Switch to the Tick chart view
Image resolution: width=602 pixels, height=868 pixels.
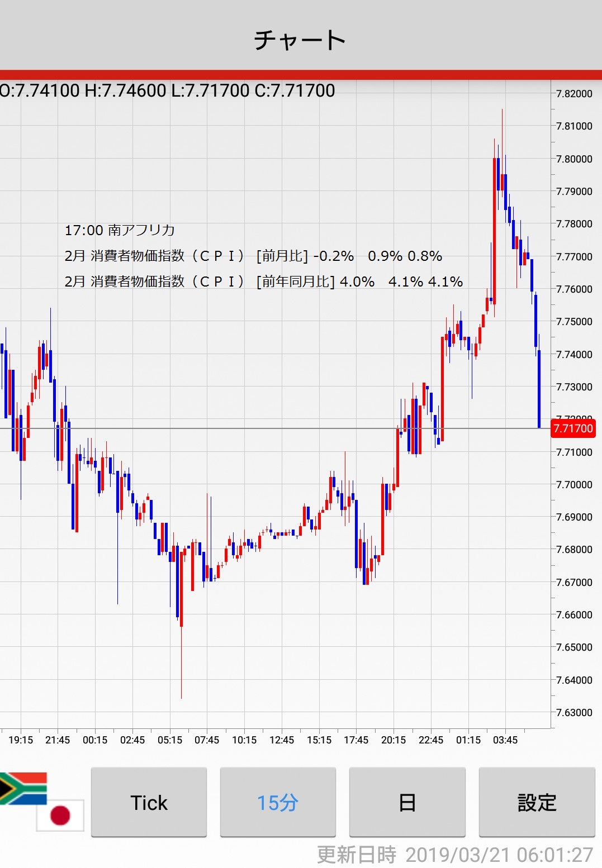149,802
